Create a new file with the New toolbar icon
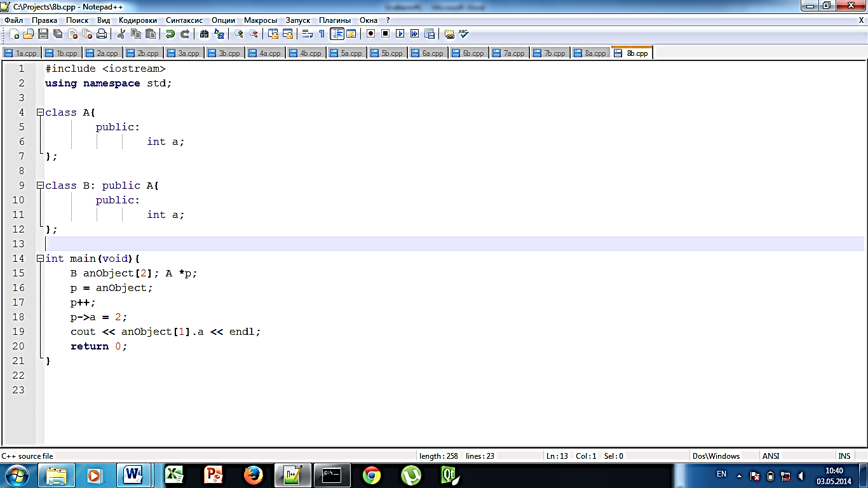This screenshot has height=488, width=868. 14,34
